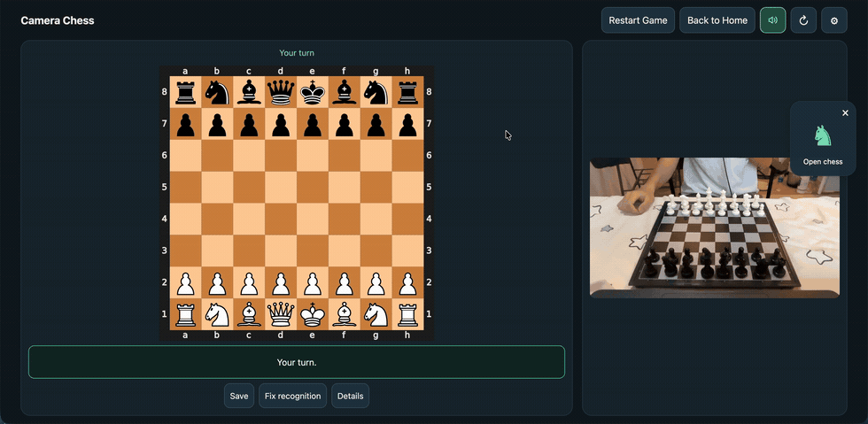Select the white pawn on c2
Image resolution: width=868 pixels, height=424 pixels.
[x=249, y=283]
